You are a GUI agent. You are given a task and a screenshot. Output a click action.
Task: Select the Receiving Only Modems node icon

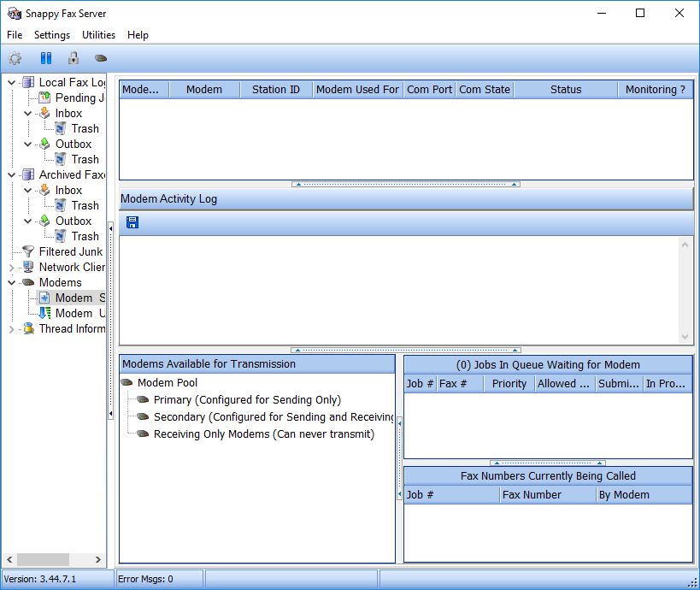tap(143, 434)
